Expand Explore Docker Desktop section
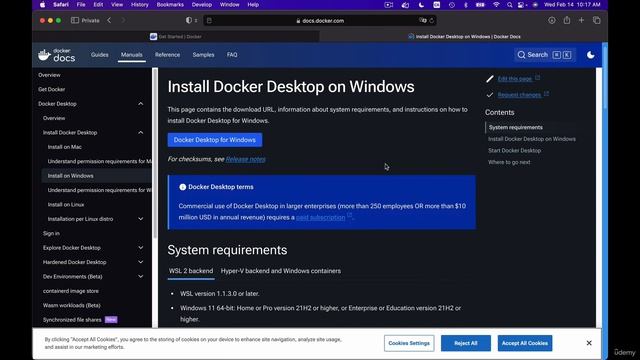This screenshot has height=360, width=640. [x=140, y=248]
